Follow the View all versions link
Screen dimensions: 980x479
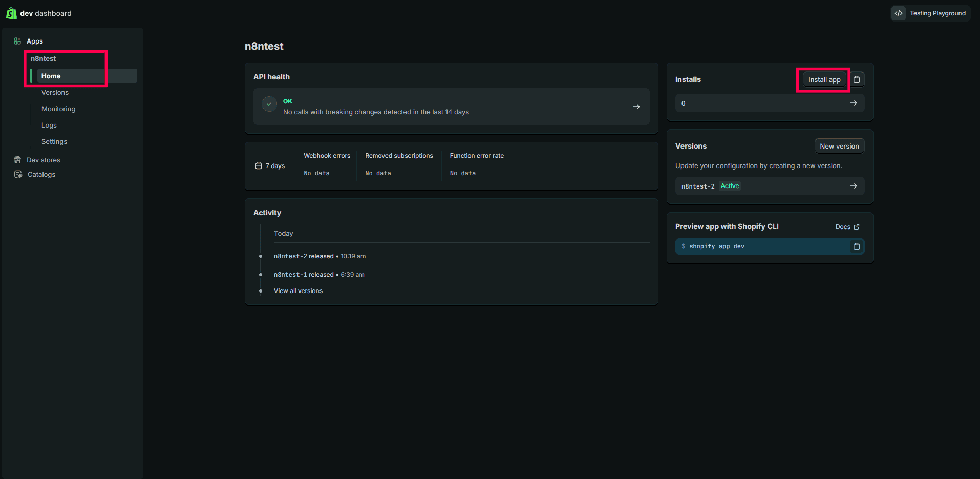[298, 291]
